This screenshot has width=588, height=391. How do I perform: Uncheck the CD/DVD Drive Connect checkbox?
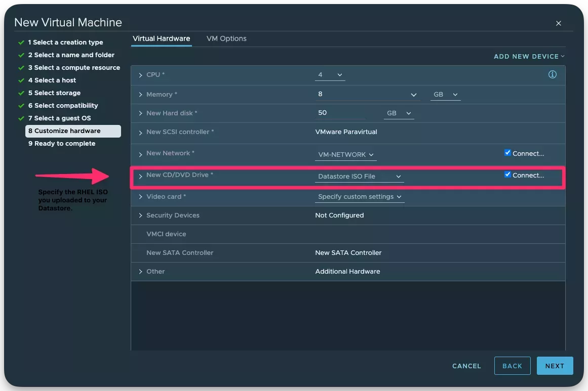click(x=507, y=173)
